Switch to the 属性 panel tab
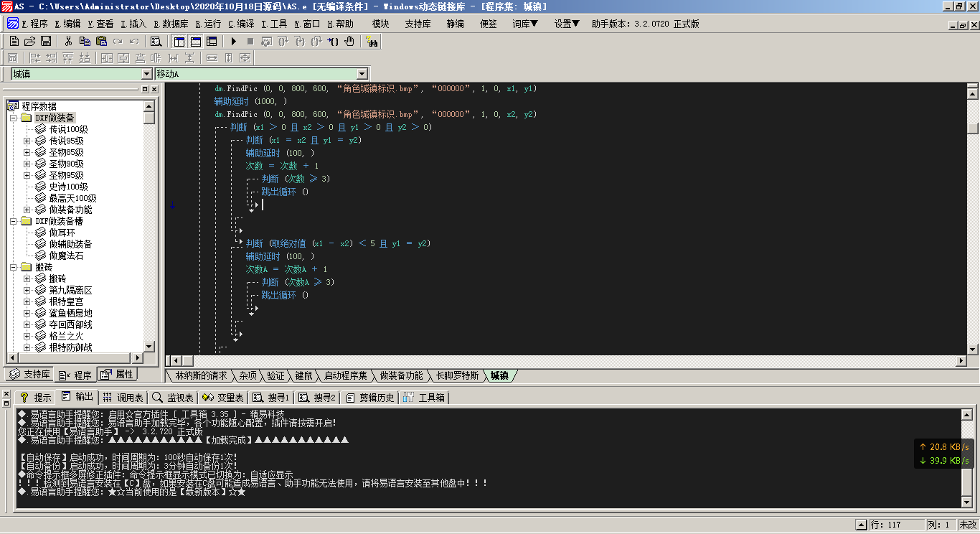 click(x=116, y=375)
